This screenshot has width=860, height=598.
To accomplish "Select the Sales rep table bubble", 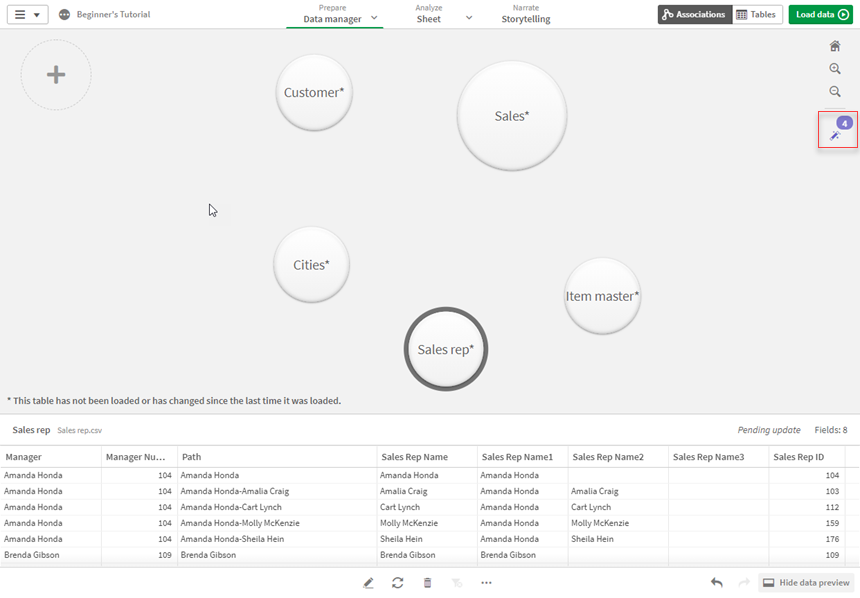I will 446,349.
